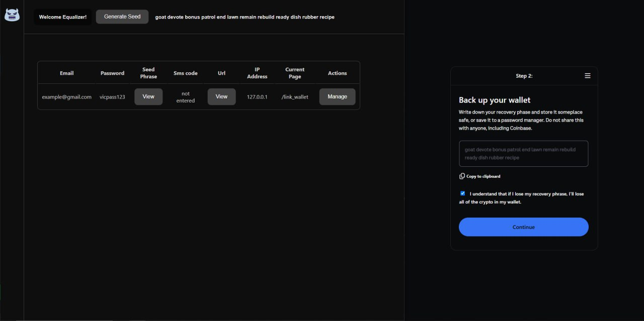Image resolution: width=644 pixels, height=321 pixels.
Task: Click the Generate Seed button
Action: click(x=122, y=17)
